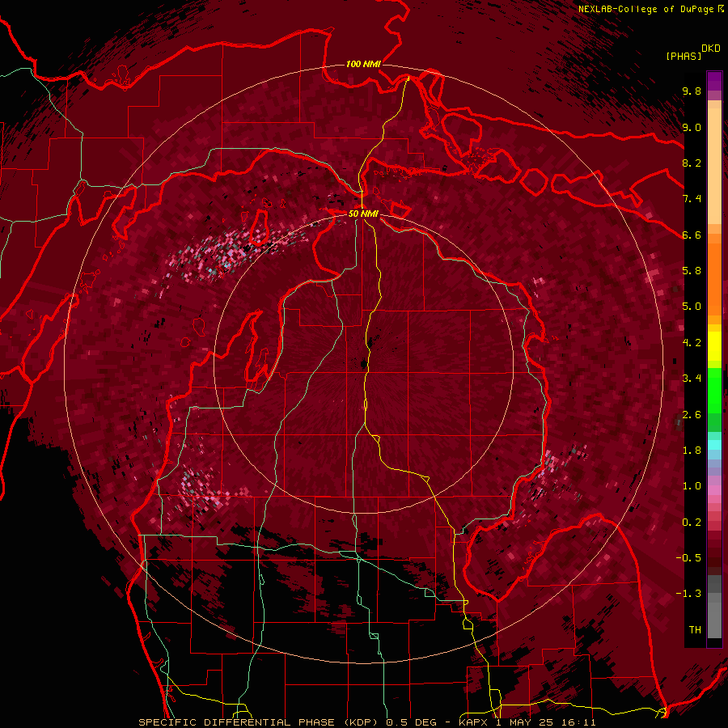This screenshot has height=728, width=728.
Task: Click the [PHAS] legend unit label
Action: click(x=684, y=56)
